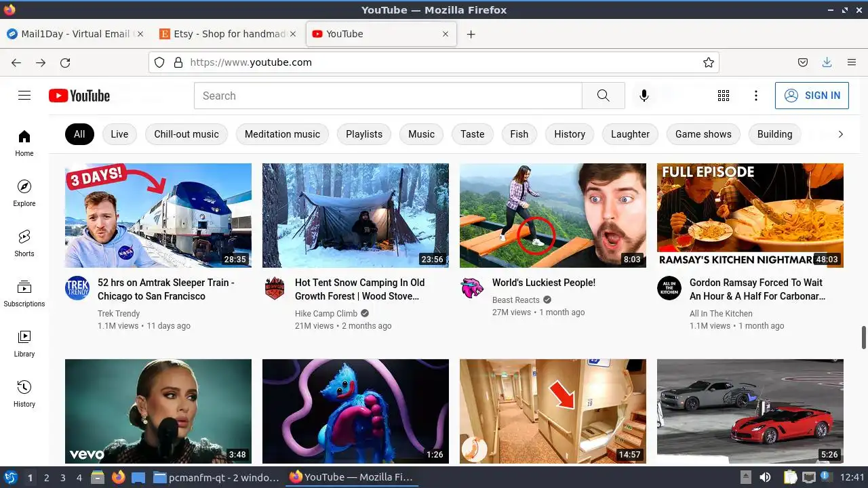Image resolution: width=868 pixels, height=488 pixels.
Task: Open 52 hrs on Amtrak Sleeper Train title
Action: 166,289
